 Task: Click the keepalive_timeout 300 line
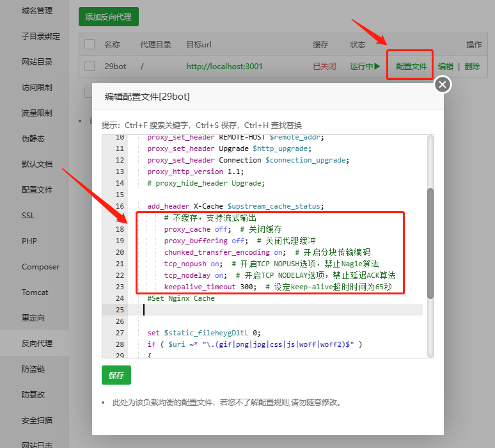click(x=278, y=287)
